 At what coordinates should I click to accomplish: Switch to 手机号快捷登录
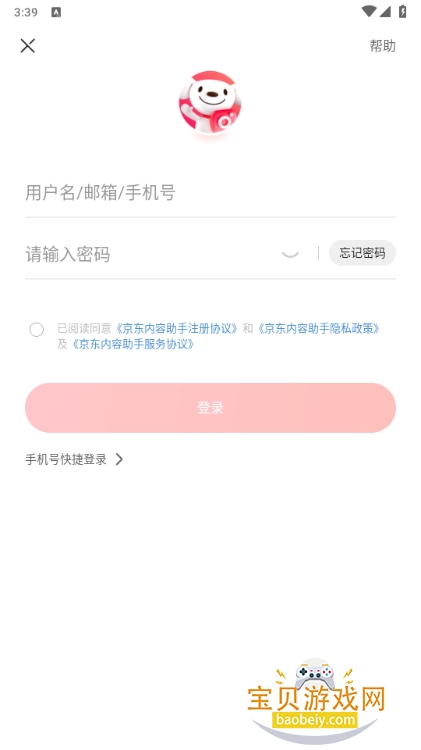[66, 460]
